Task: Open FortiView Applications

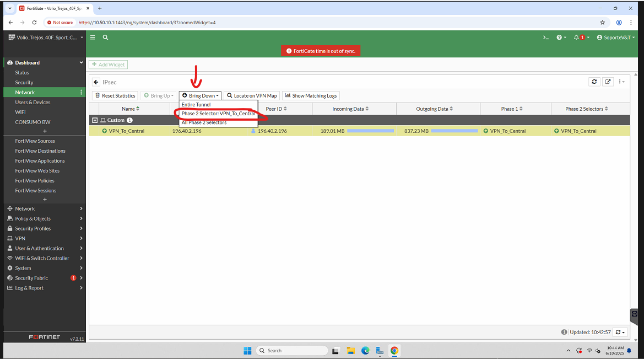Action: coord(40,161)
